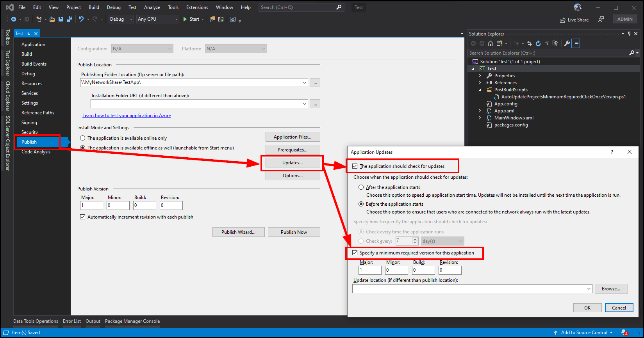Toggle 'Specify a minimum required version' checkbox

click(355, 253)
